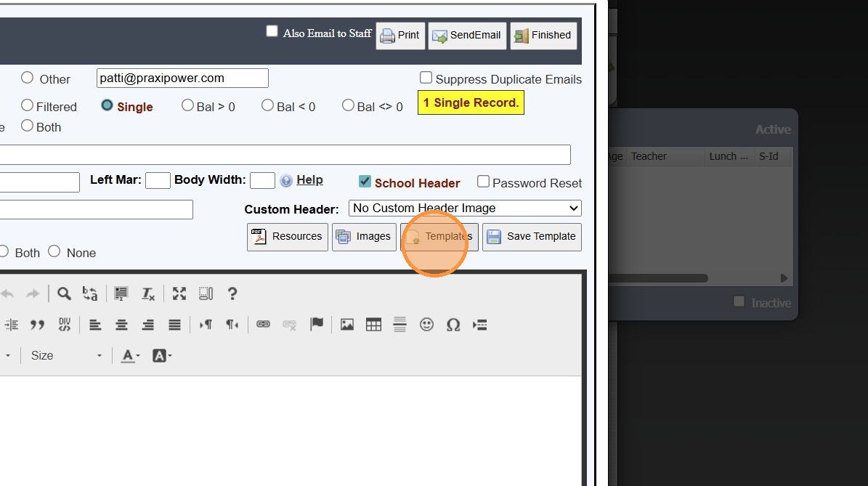Uncheck the School Header checkbox
Viewport: 868px width, 486px height.
pyautogui.click(x=365, y=182)
